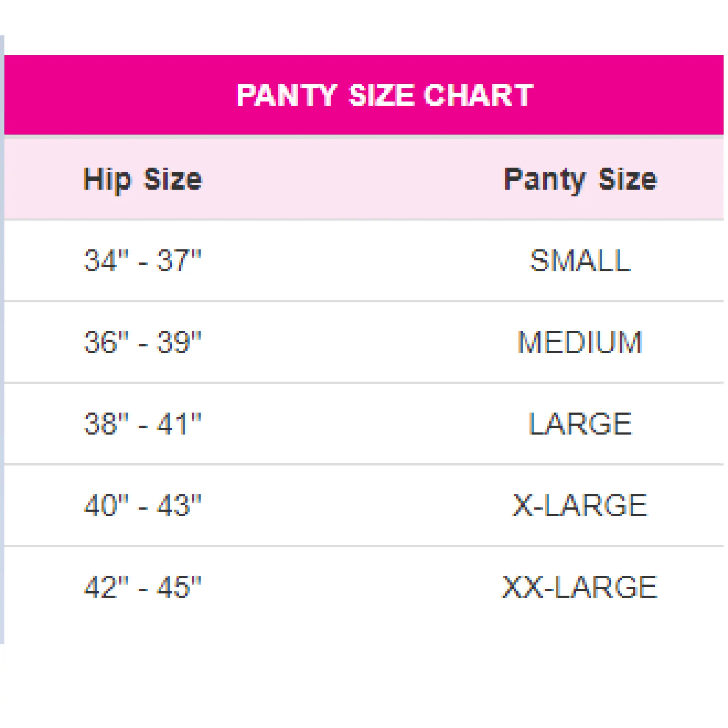Select the Hip Size column header
Screen dimensions: 728x728
[x=142, y=179]
